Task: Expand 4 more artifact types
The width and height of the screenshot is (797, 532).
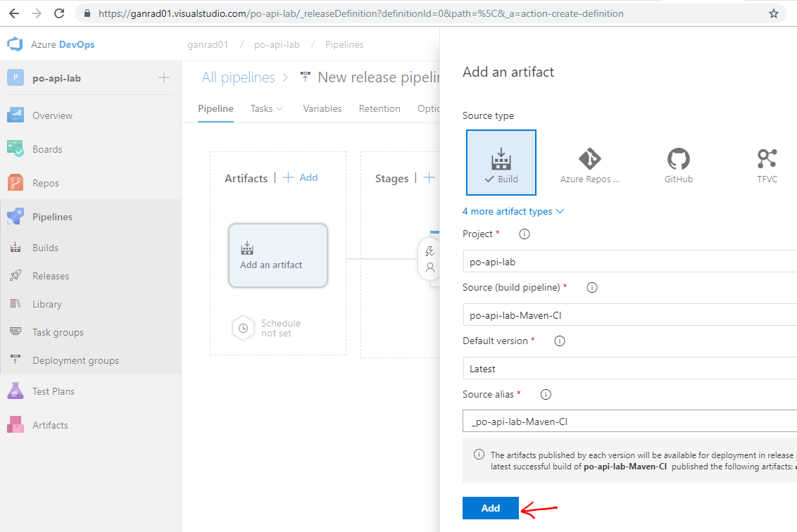Action: click(x=513, y=211)
